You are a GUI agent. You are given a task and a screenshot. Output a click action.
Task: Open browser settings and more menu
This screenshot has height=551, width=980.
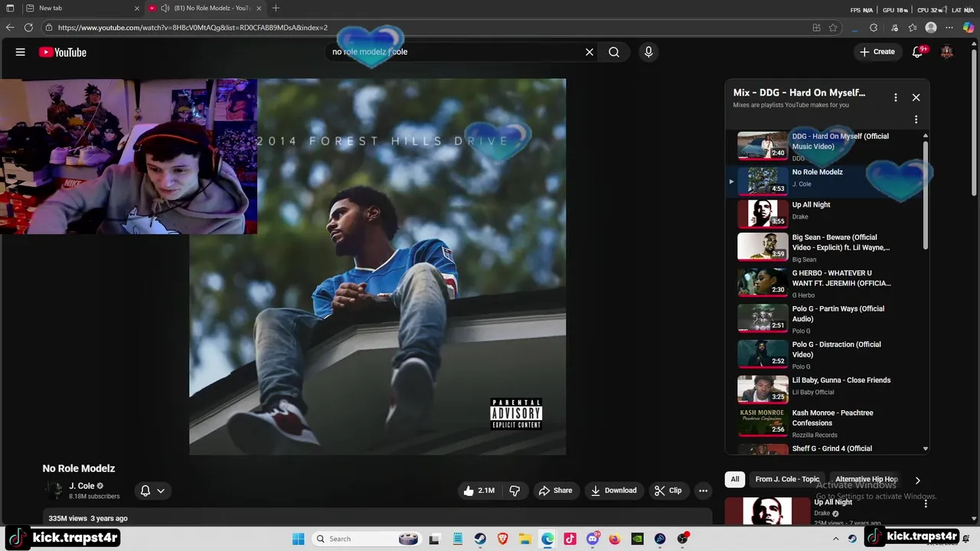950,28
